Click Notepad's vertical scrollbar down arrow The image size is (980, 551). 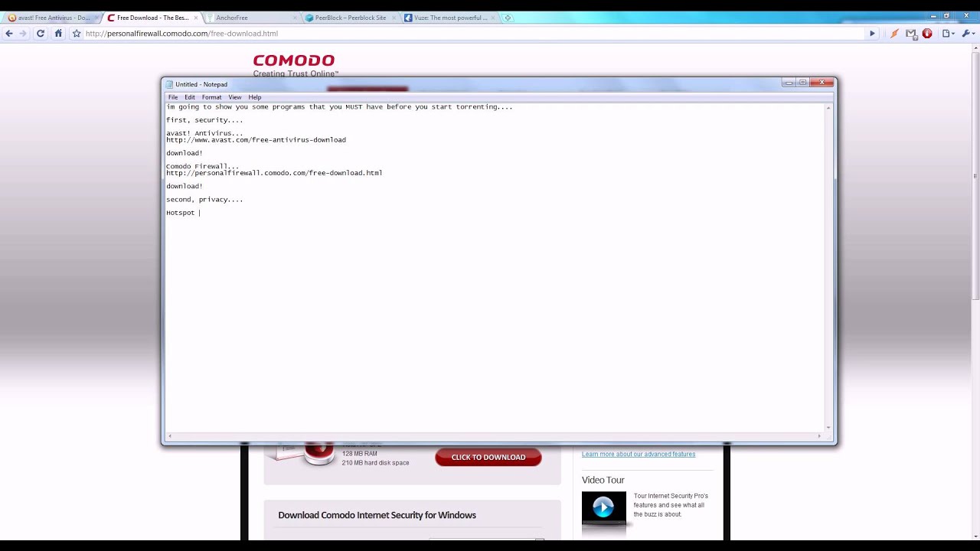tap(828, 428)
